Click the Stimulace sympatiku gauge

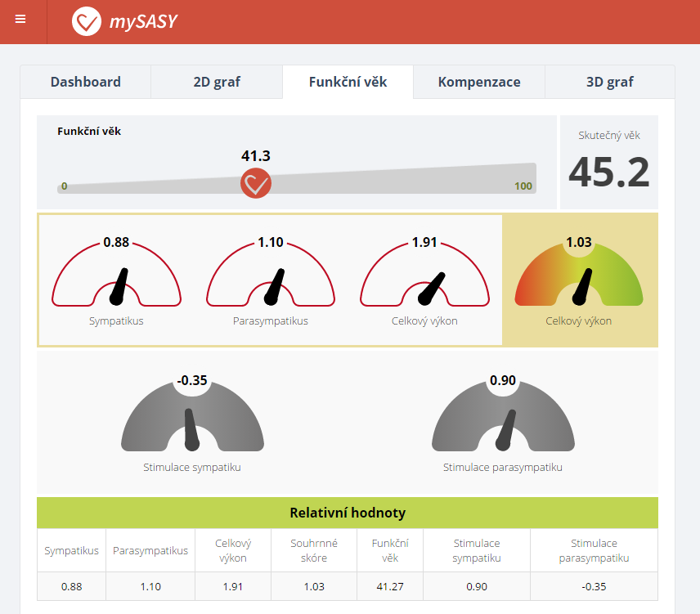192,417
